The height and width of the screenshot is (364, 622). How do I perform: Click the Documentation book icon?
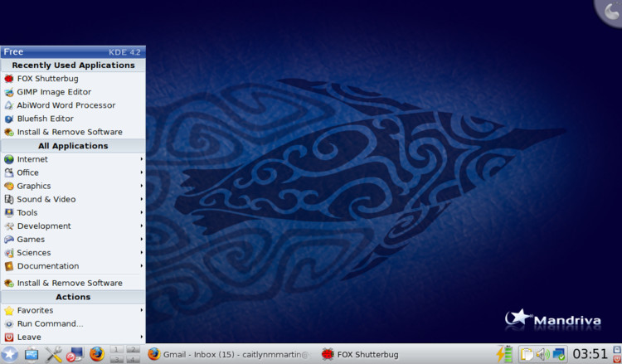pyautogui.click(x=9, y=266)
